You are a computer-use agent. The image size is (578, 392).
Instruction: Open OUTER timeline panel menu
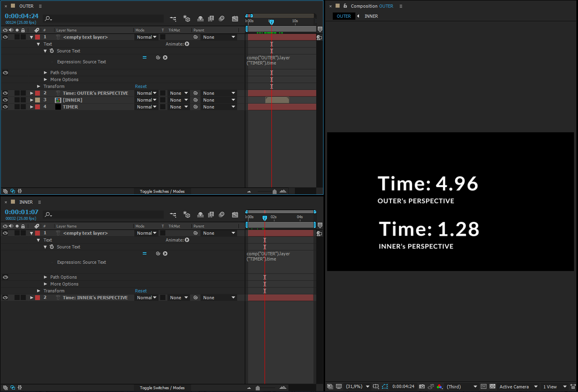pos(40,6)
